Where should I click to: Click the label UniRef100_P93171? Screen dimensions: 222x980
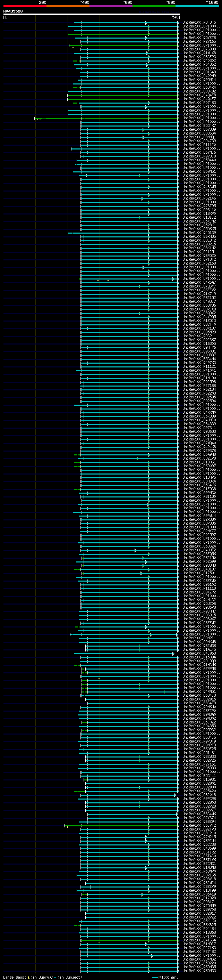[x=199, y=902]
